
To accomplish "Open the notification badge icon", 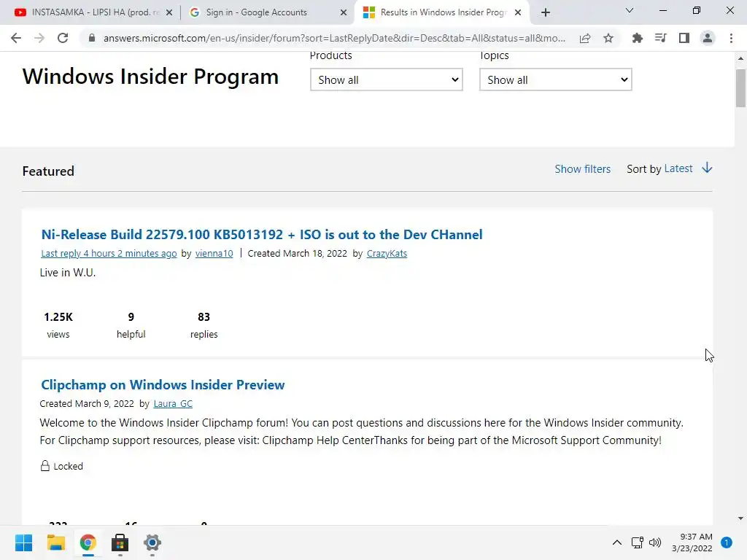I will [x=727, y=542].
